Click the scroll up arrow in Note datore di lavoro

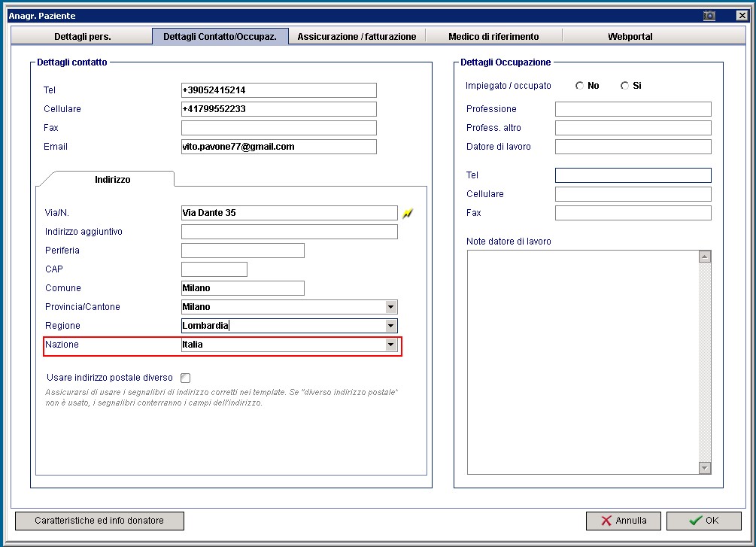[704, 257]
